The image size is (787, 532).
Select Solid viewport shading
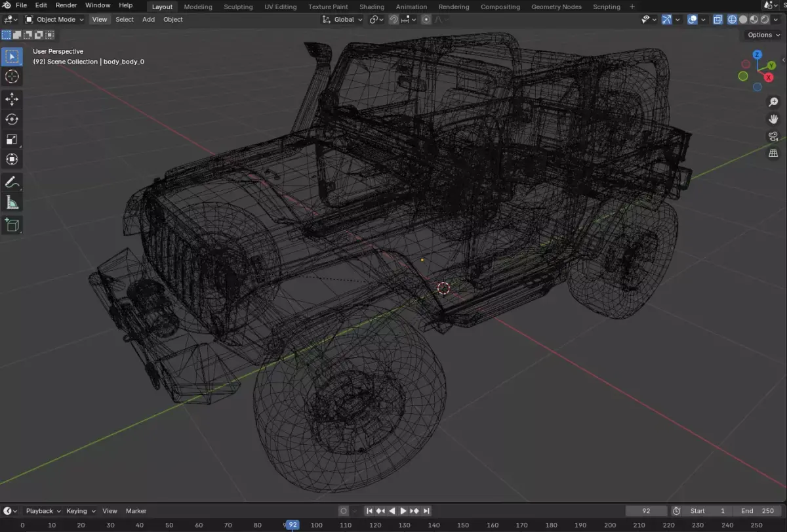[744, 20]
